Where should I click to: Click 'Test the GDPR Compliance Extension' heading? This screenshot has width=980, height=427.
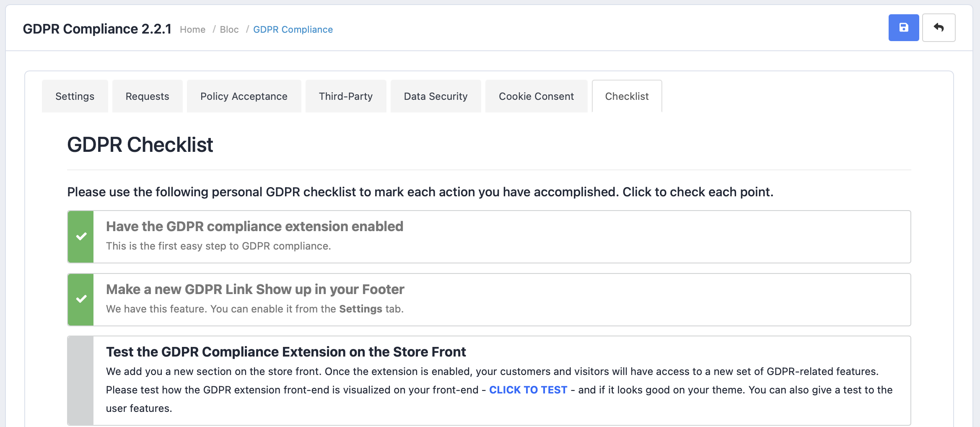pyautogui.click(x=285, y=352)
